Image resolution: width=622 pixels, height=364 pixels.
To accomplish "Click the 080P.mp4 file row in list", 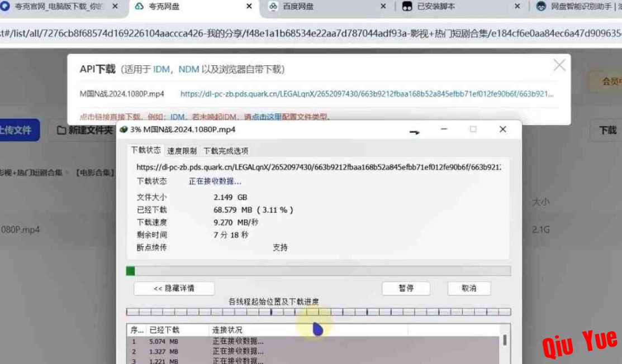I will point(20,229).
